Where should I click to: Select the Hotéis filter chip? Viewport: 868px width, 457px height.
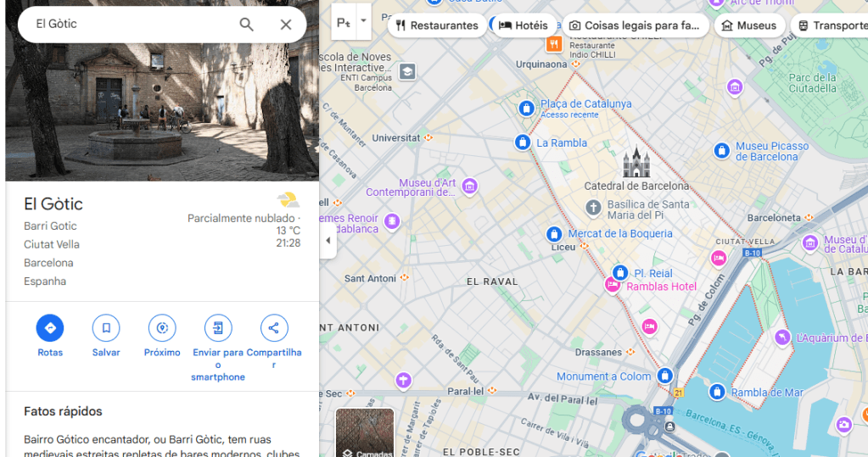coord(524,25)
